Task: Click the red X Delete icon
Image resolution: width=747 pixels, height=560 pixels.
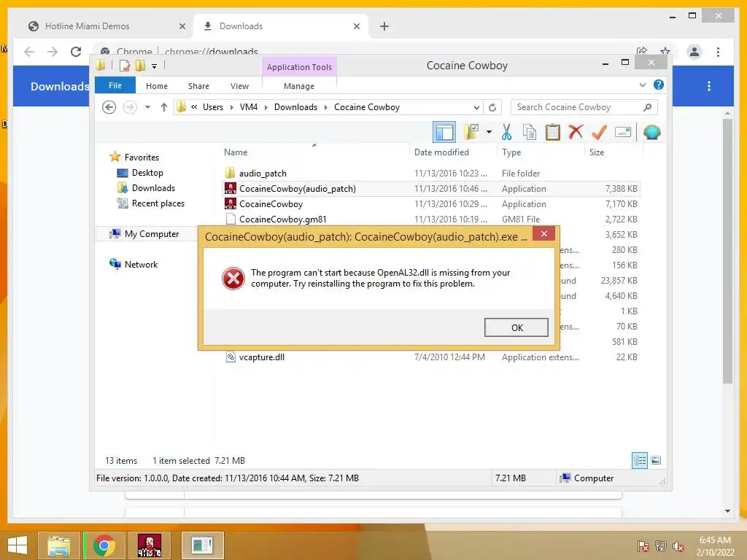Action: coord(576,132)
